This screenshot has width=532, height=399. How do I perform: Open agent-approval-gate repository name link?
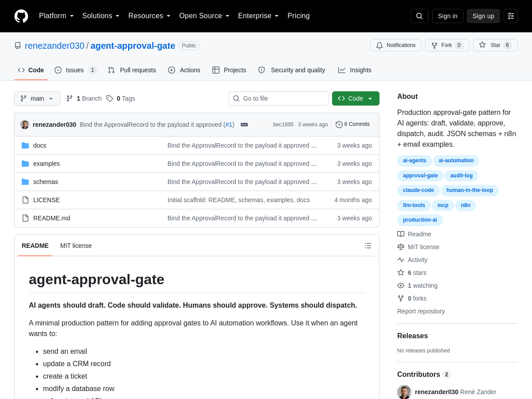click(x=133, y=46)
